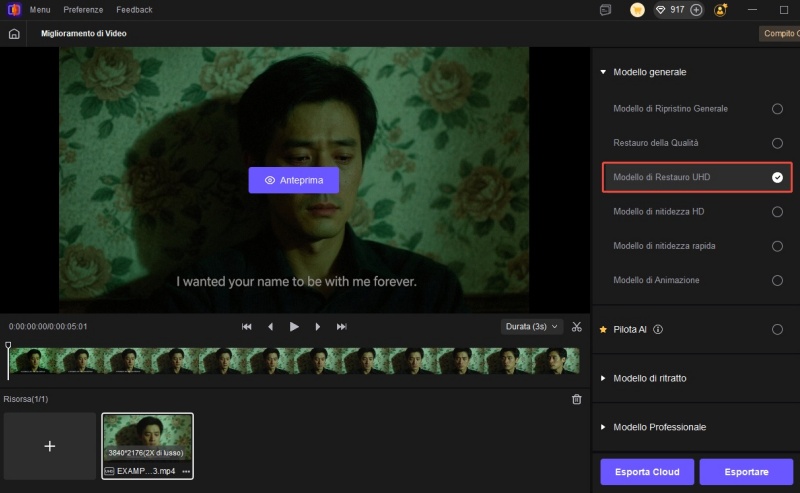The height and width of the screenshot is (493, 800).
Task: Click the Esporta Cloud button
Action: 646,472
